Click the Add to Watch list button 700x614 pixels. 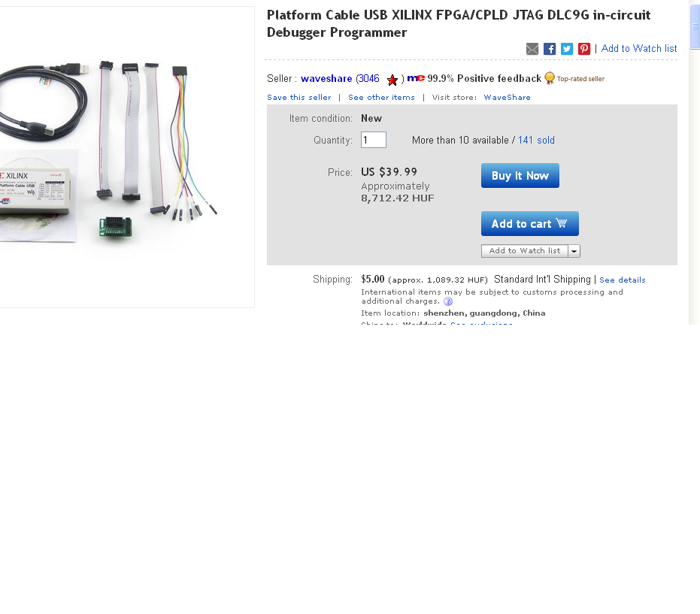click(x=525, y=251)
